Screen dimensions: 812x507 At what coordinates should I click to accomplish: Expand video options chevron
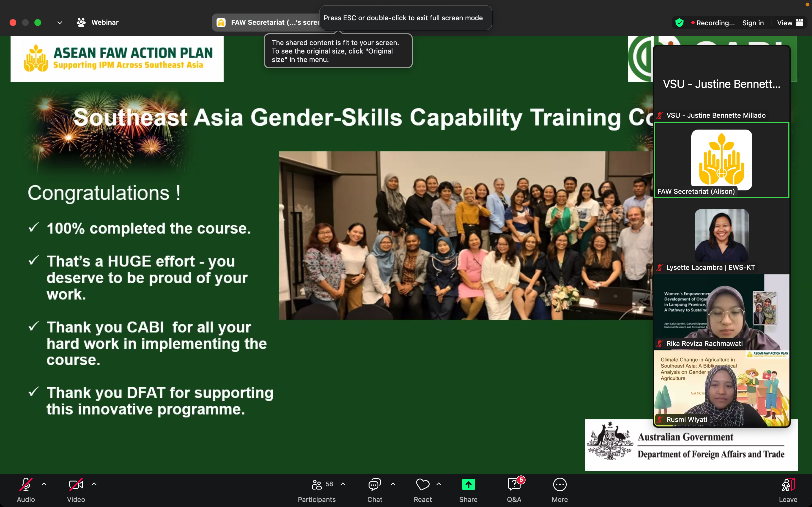tap(94, 484)
